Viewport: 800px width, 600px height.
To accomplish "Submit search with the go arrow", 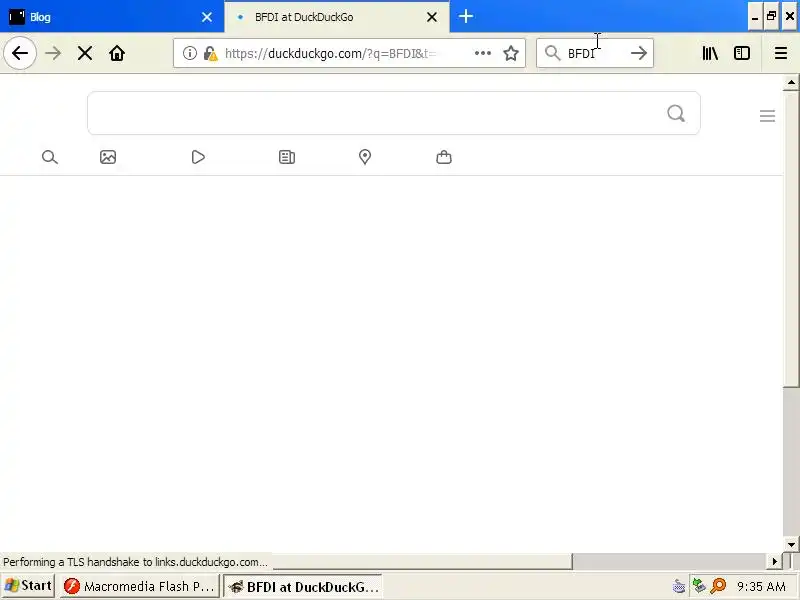I will coord(638,53).
